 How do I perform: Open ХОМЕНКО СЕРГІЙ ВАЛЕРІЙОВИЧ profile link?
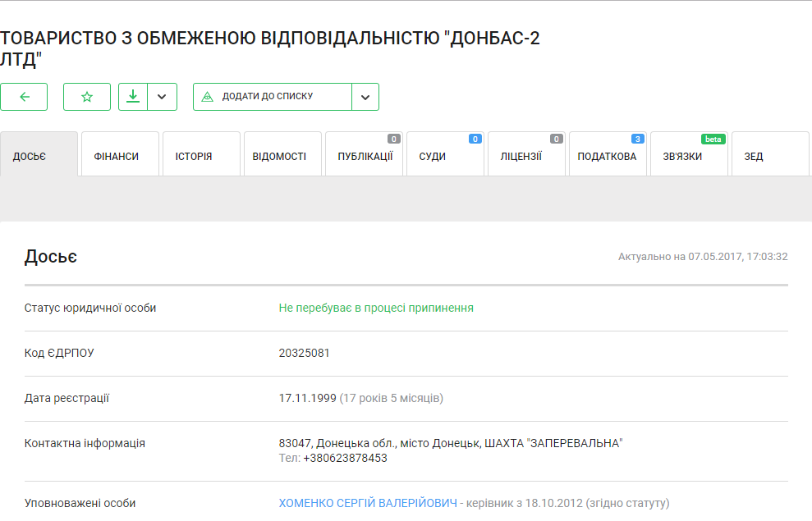pos(368,503)
